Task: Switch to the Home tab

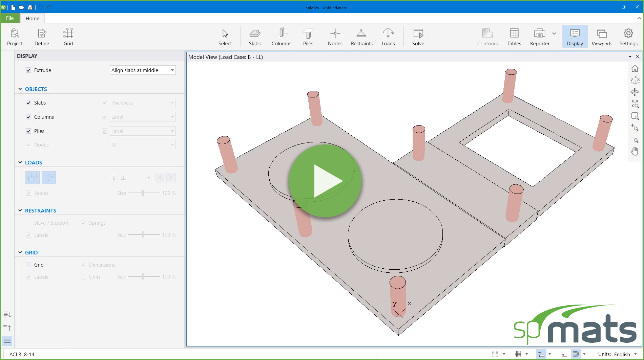Action: (33, 18)
